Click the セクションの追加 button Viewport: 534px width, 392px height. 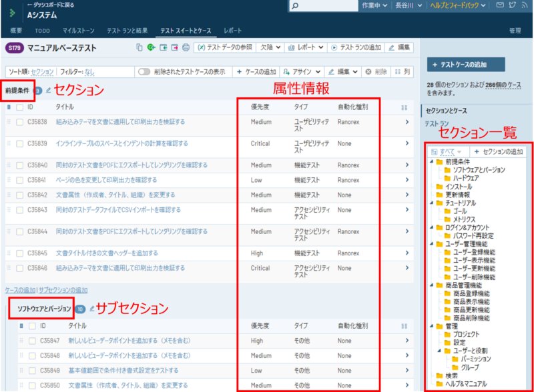tap(498, 151)
